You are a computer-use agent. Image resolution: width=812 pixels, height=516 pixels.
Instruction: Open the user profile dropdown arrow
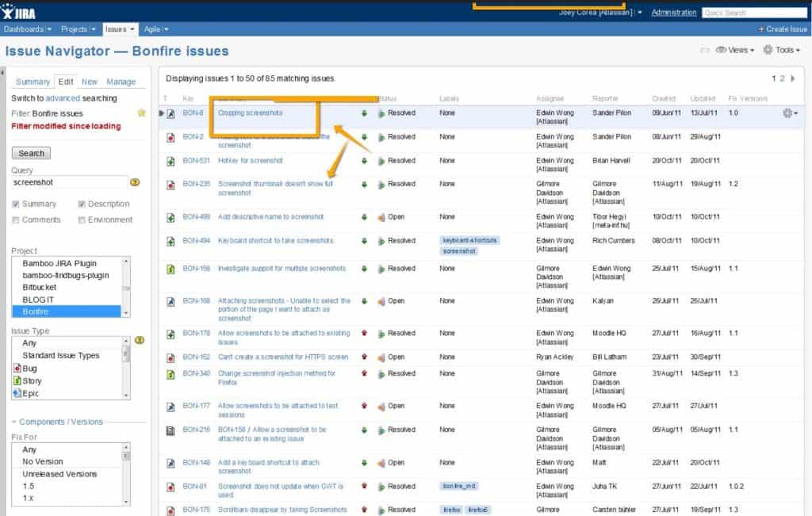[x=640, y=13]
